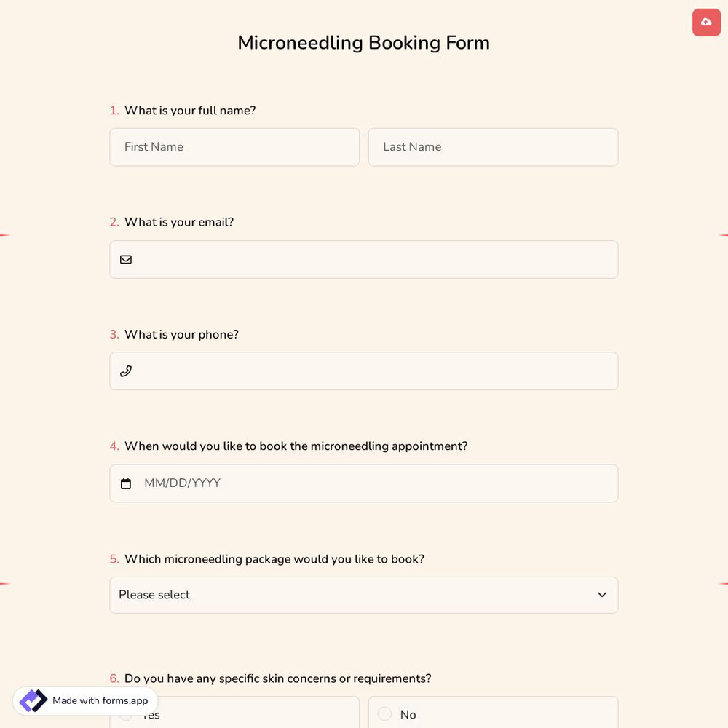Viewport: 728px width, 728px height.
Task: Click the calendar icon in the date field
Action: [x=125, y=483]
